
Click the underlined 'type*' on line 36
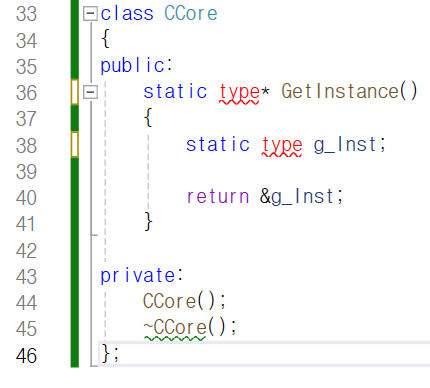coord(244,92)
